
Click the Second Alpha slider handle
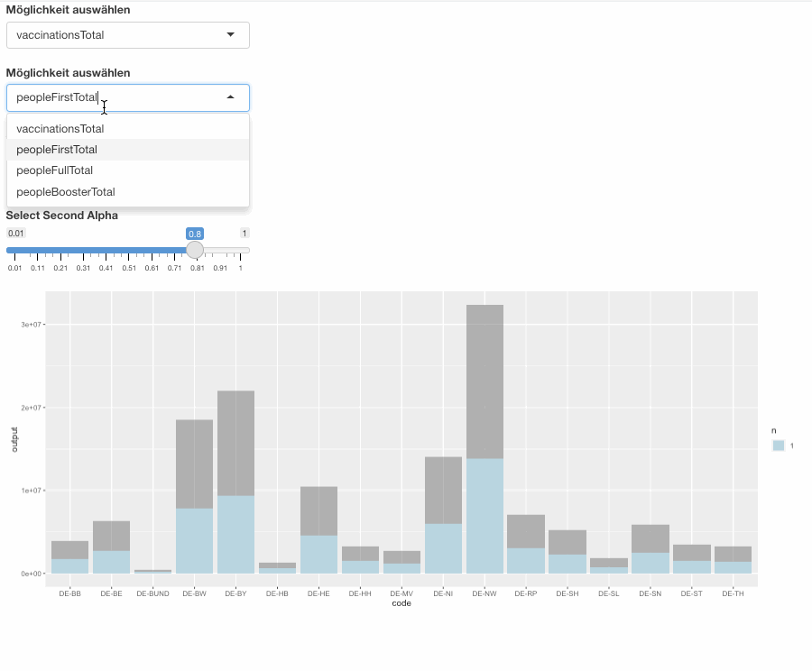(195, 250)
